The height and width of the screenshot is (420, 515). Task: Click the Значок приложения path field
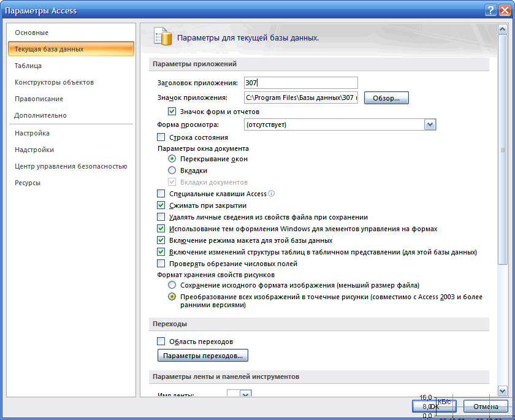(301, 97)
